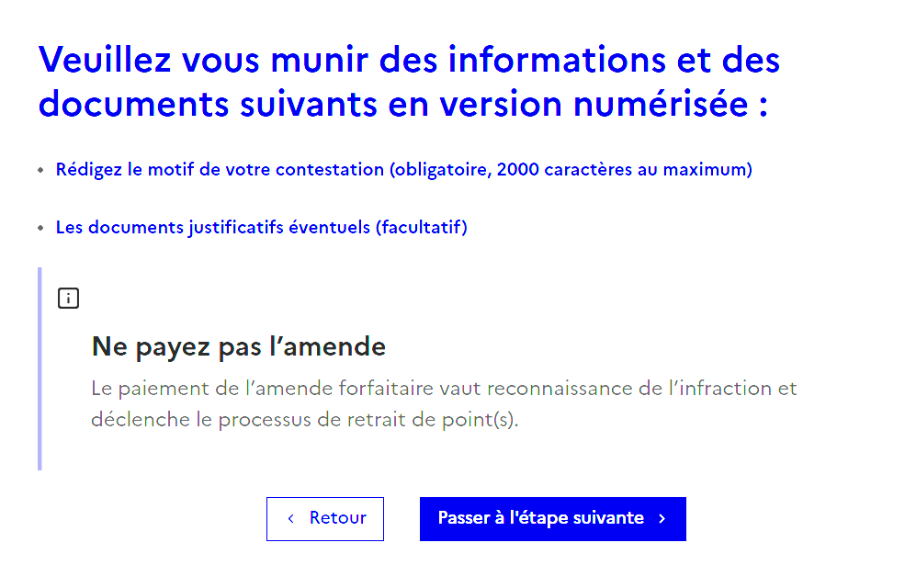Click the info icon in the notice box
This screenshot has height=588, width=905.
tap(68, 299)
